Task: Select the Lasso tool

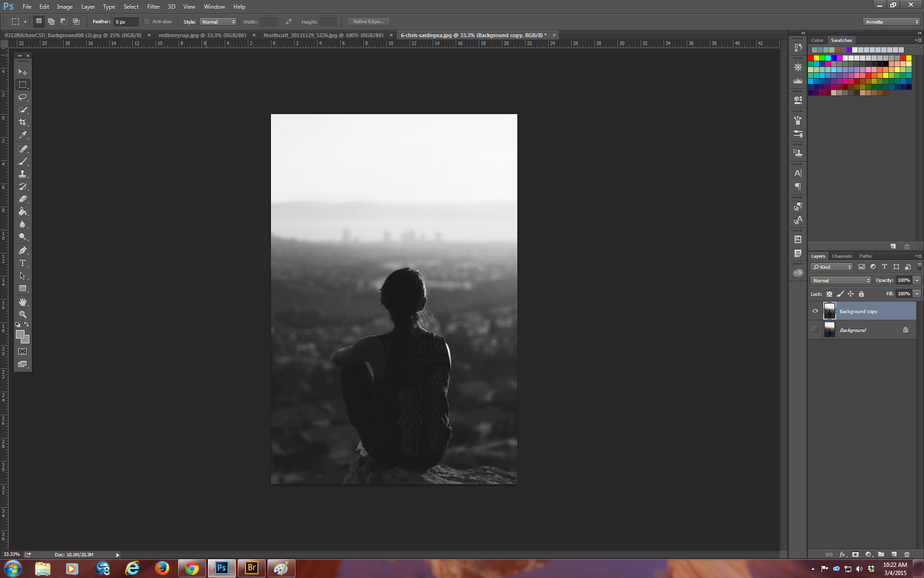Action: pos(23,97)
